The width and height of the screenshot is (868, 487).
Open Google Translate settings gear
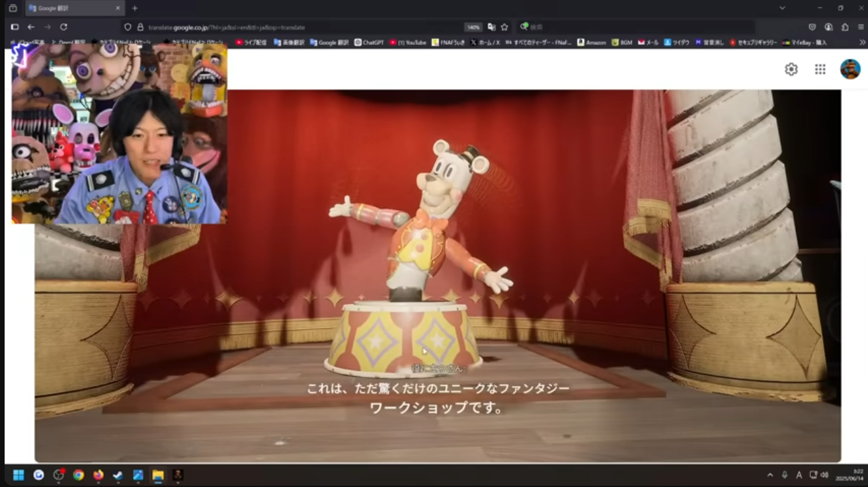[791, 69]
